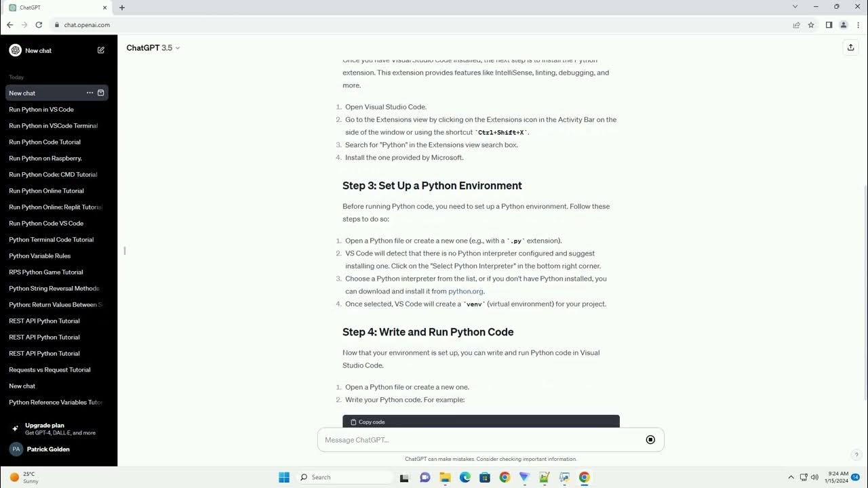Image resolution: width=868 pixels, height=488 pixels.
Task: Click the Step 3: Set Up a Python Environment heading
Action: tap(432, 186)
